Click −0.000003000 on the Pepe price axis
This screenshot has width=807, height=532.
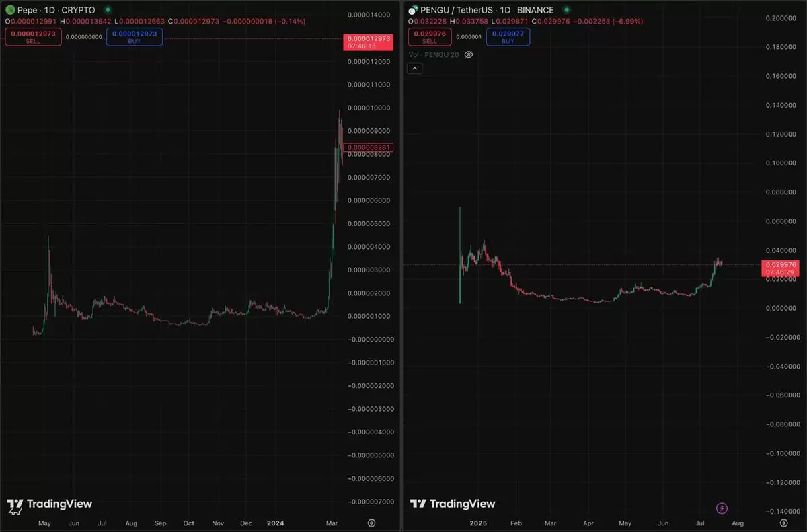(369, 409)
